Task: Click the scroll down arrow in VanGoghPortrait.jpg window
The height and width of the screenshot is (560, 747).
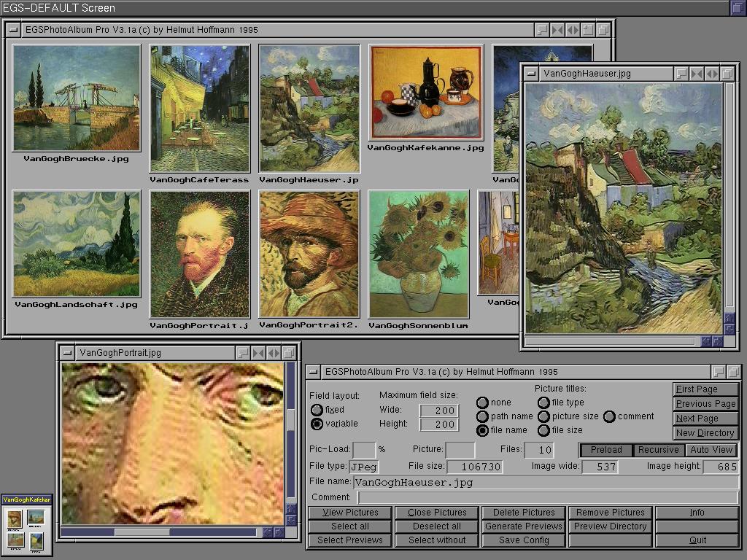Action: tap(290, 520)
